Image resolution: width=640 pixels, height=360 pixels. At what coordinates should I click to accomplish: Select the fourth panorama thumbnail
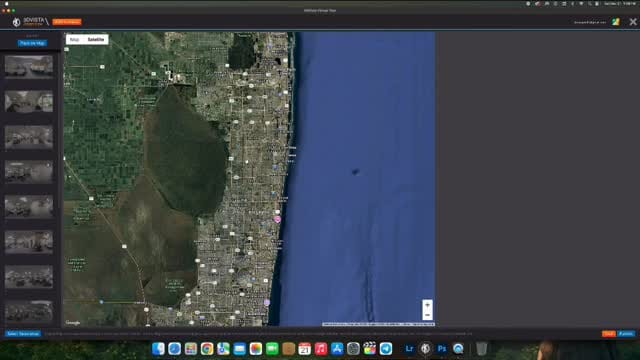click(x=29, y=171)
